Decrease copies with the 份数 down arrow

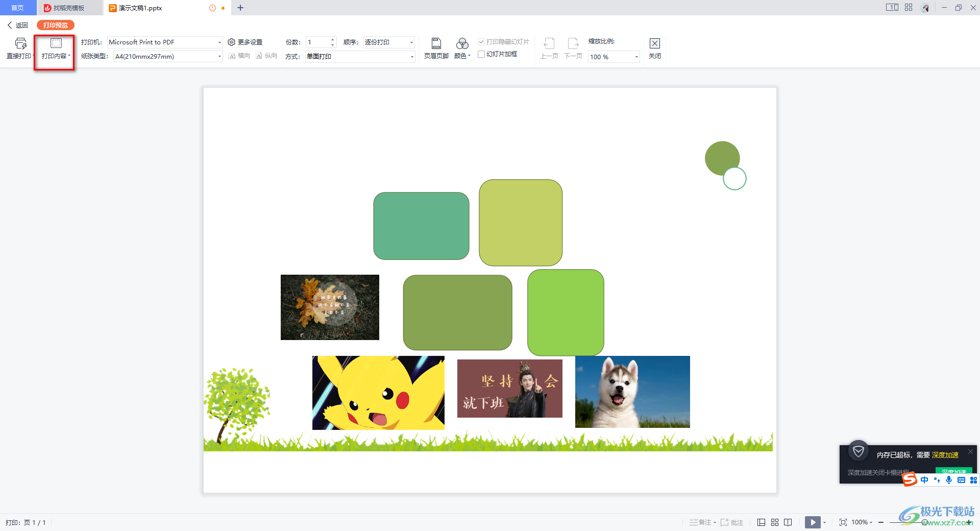(x=332, y=45)
